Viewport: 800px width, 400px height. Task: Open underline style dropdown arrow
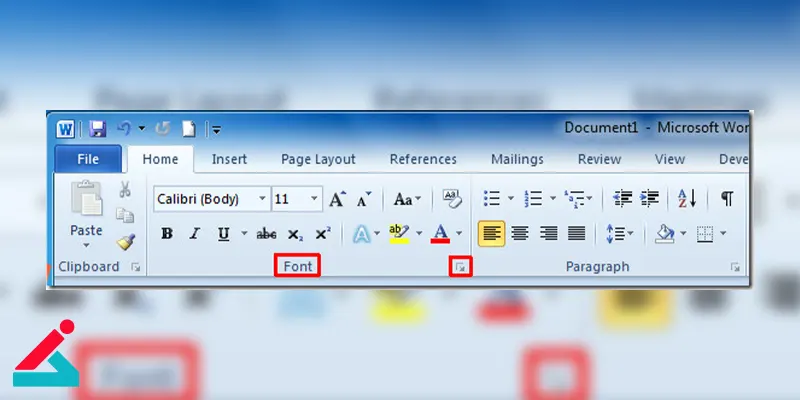pos(244,234)
